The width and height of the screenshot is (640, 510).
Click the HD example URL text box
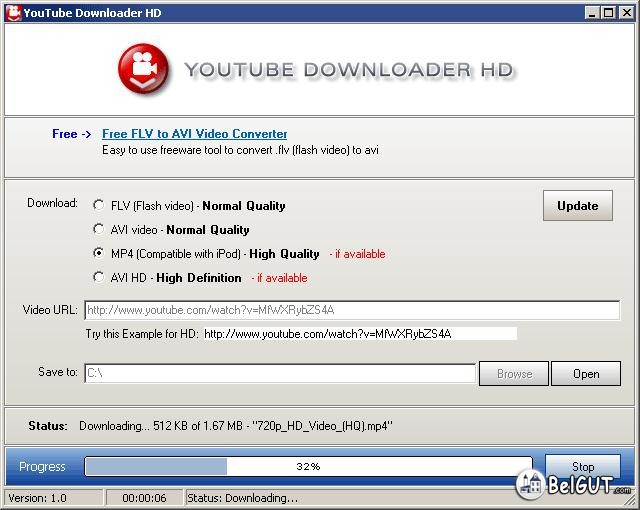tap(359, 334)
